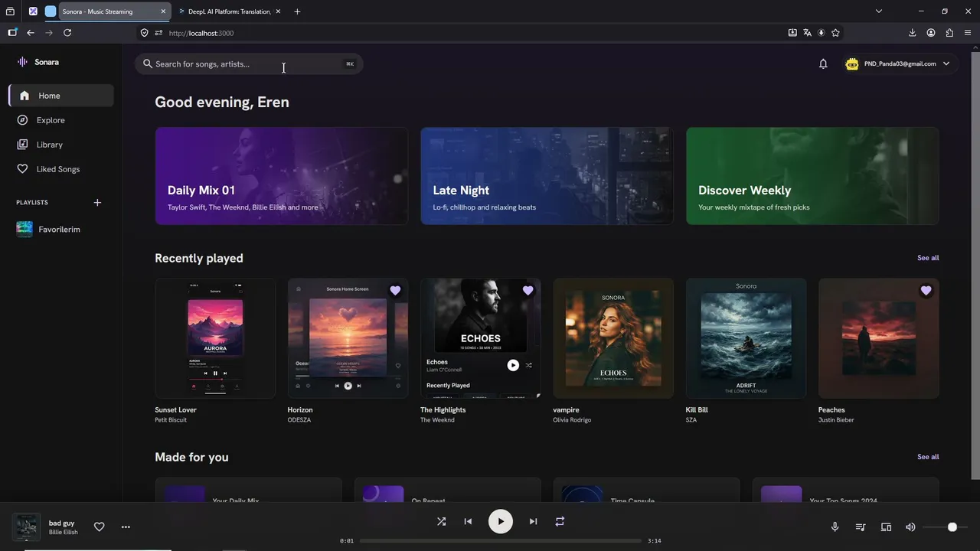List all browser tabs dropdown
The width and height of the screenshot is (980, 551).
pos(879,11)
